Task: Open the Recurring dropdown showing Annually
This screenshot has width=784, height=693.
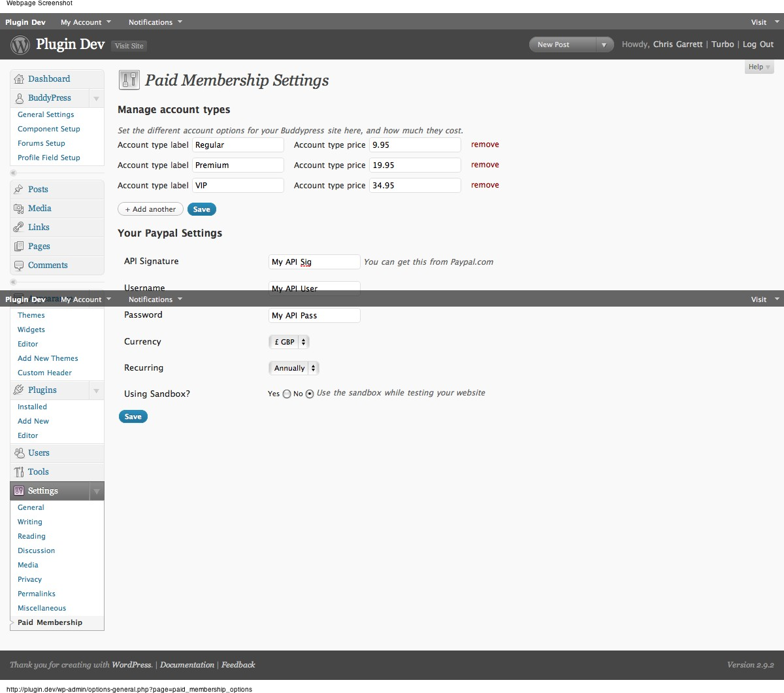Action: tap(294, 368)
